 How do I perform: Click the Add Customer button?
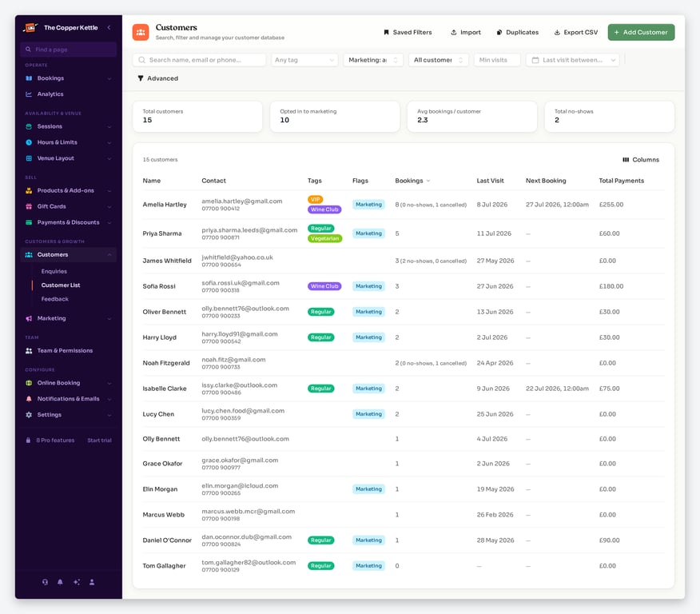[x=641, y=32]
